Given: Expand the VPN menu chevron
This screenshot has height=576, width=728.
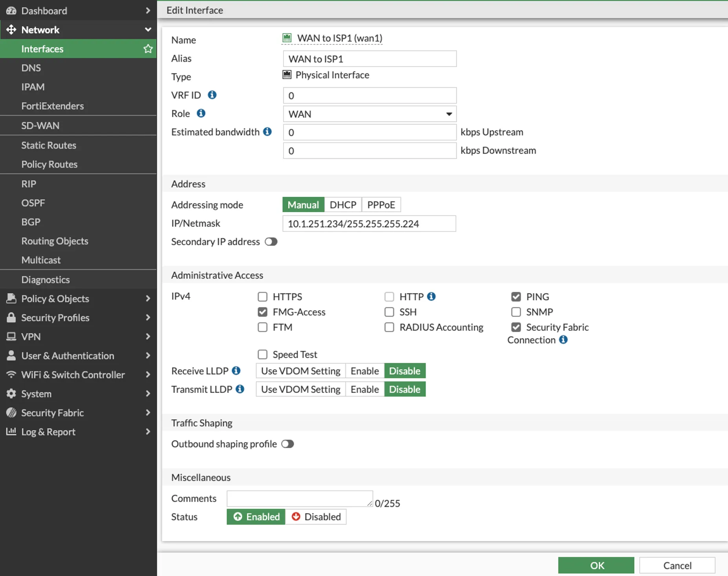Looking at the screenshot, I should tap(148, 336).
